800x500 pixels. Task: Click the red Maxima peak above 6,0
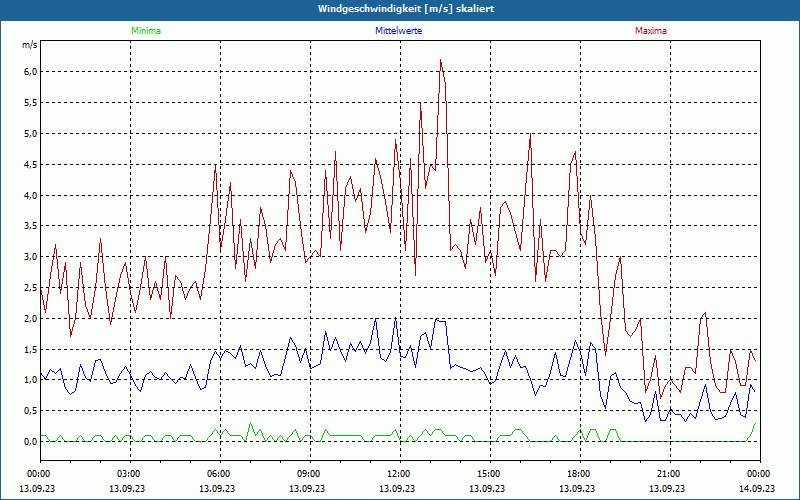point(440,60)
